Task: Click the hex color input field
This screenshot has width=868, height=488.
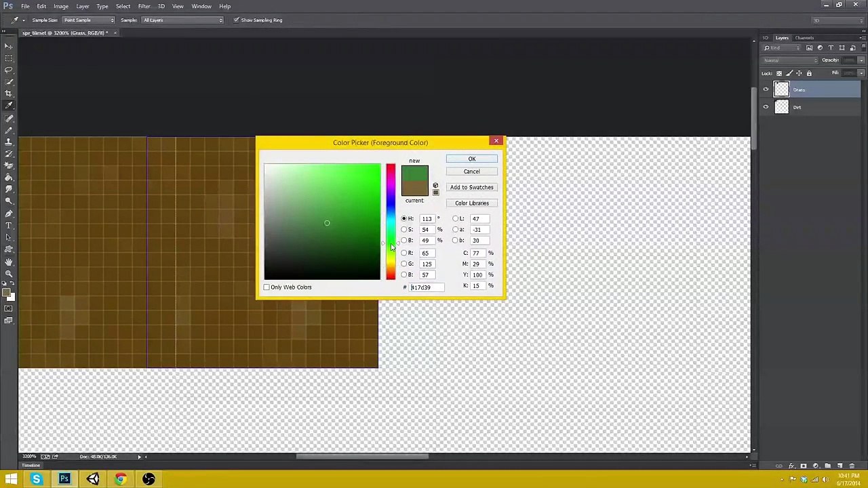Action: (x=427, y=287)
